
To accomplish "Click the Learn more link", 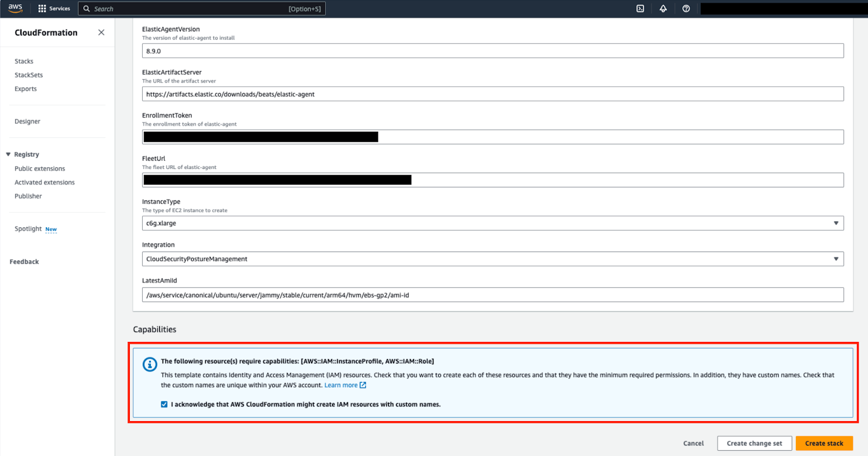I will 341,385.
